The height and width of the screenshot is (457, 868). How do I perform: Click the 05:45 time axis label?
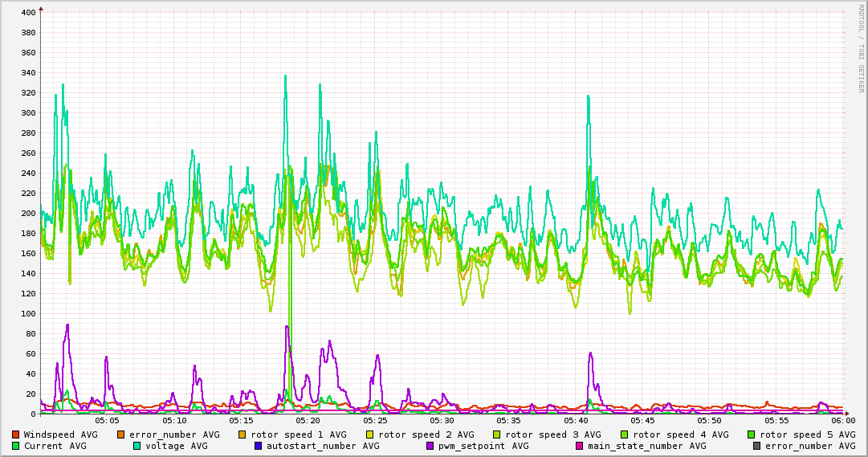(x=642, y=421)
